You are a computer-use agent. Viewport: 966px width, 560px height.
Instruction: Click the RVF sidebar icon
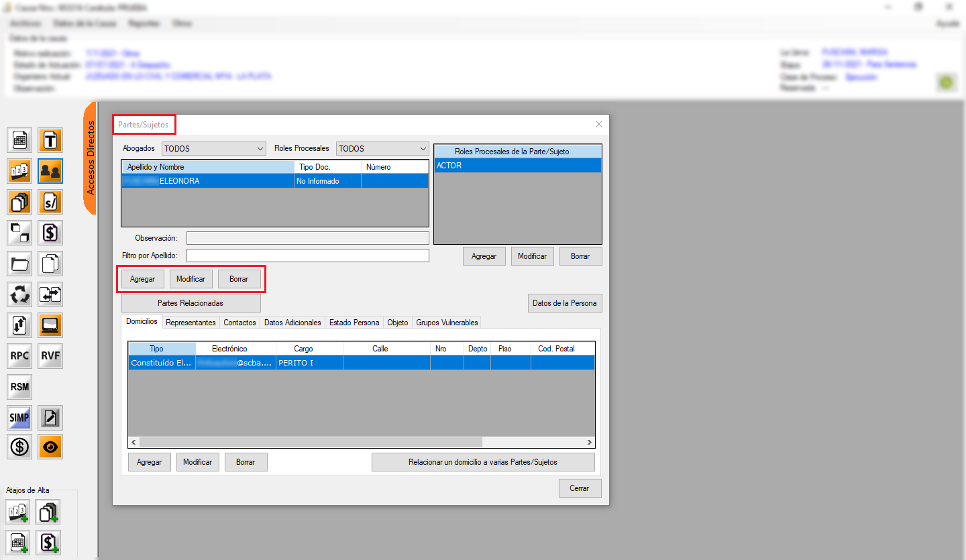tap(50, 356)
